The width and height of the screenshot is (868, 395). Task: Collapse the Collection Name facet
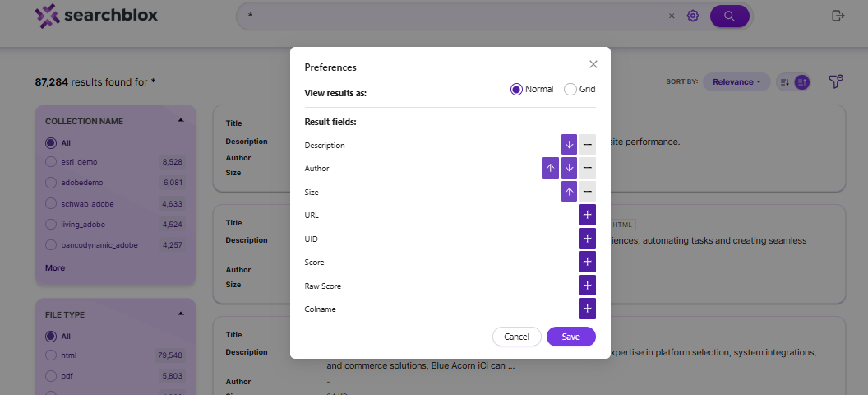[181, 120]
